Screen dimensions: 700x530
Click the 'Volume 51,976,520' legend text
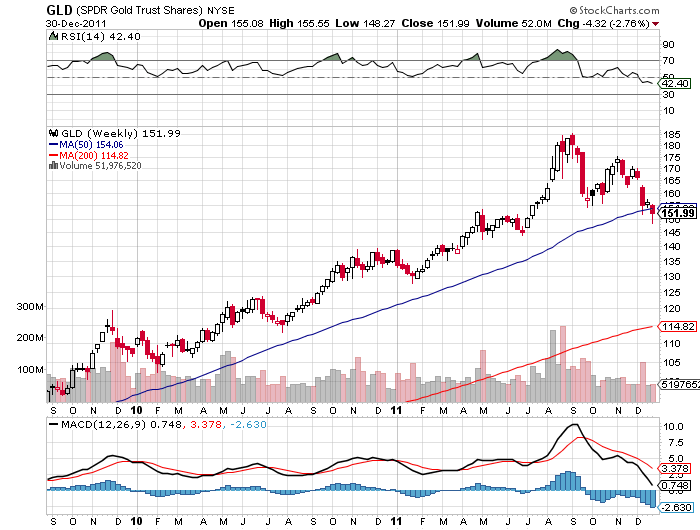tap(100, 166)
